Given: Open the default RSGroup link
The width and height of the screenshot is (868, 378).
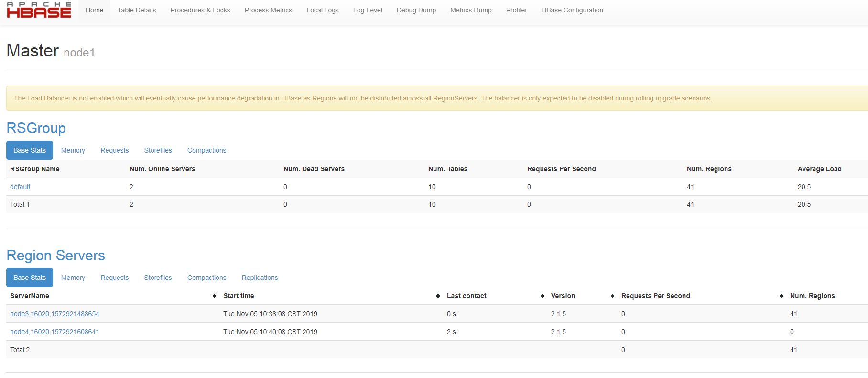Looking at the screenshot, I should (x=20, y=187).
